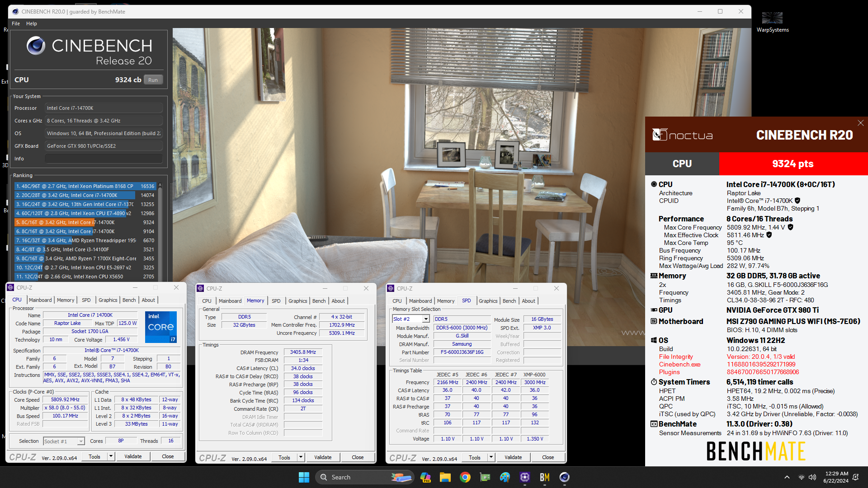Viewport: 868px width, 488px height.
Task: Switch to Mainboard tab in first CPU-Z window
Action: 40,300
